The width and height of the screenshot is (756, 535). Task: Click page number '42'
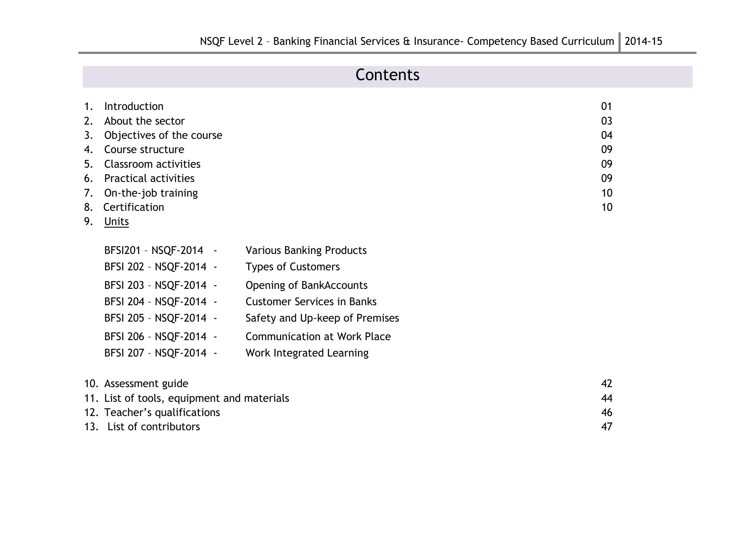pyautogui.click(x=606, y=384)
